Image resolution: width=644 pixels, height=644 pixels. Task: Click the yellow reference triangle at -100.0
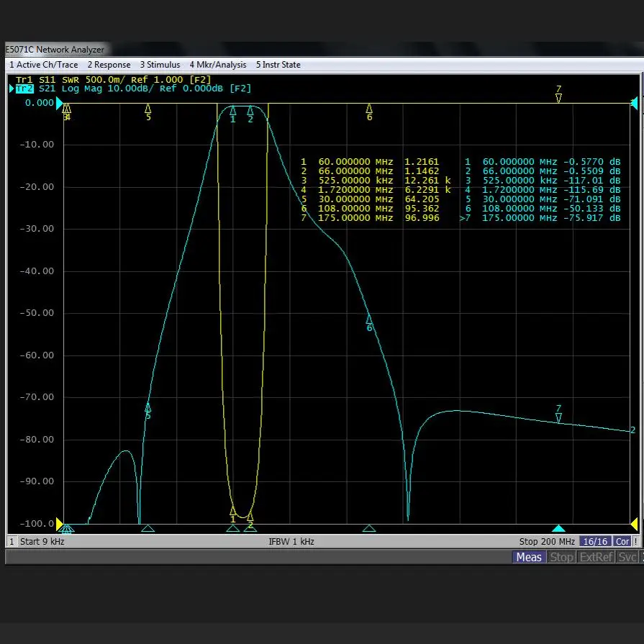[60, 525]
